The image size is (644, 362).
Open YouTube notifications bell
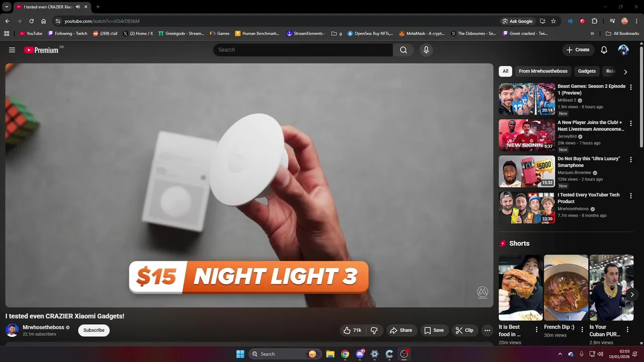point(604,50)
